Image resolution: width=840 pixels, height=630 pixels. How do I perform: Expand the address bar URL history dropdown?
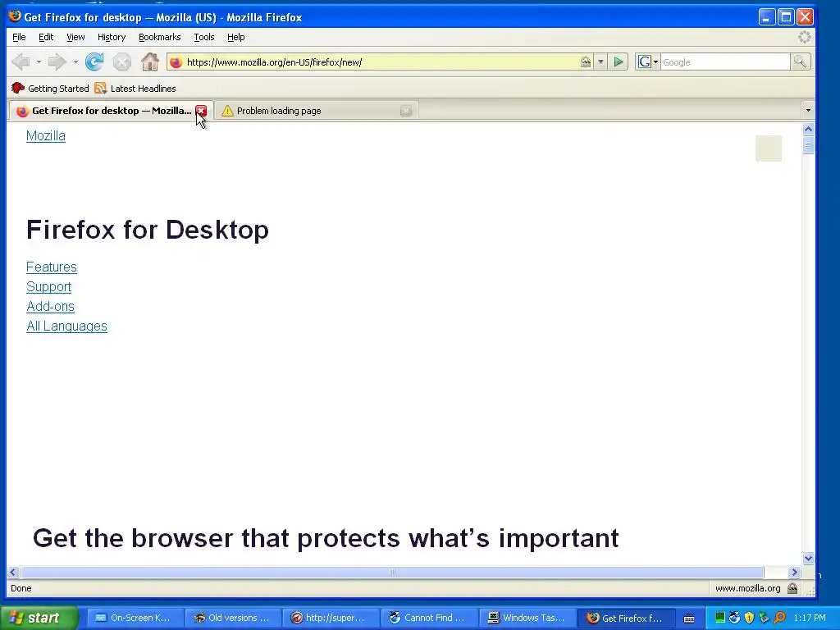pos(600,62)
